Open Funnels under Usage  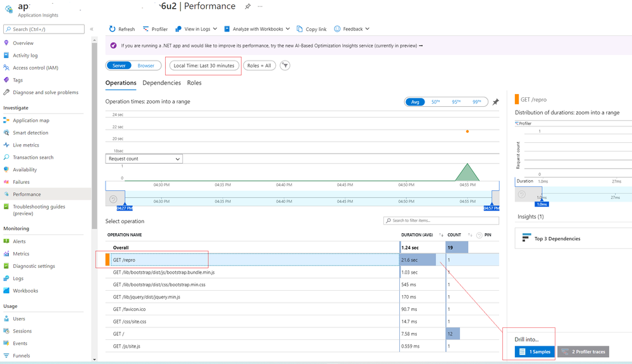tap(22, 356)
